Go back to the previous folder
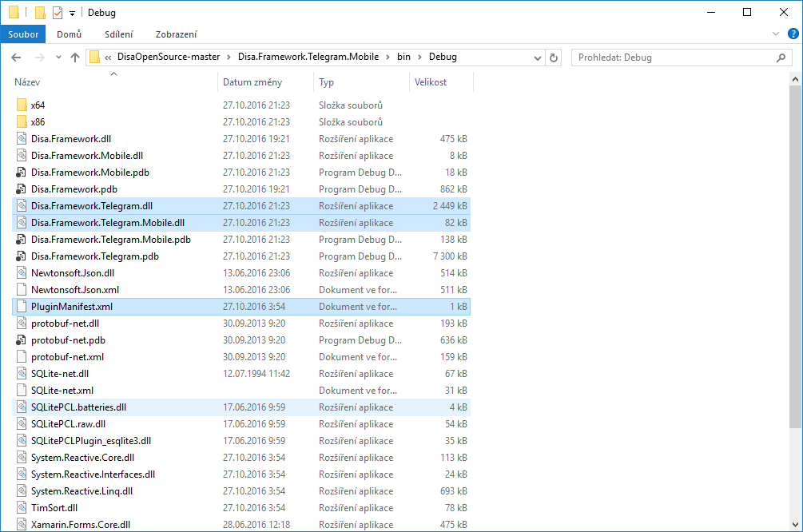The width and height of the screenshot is (803, 532). coord(17,58)
